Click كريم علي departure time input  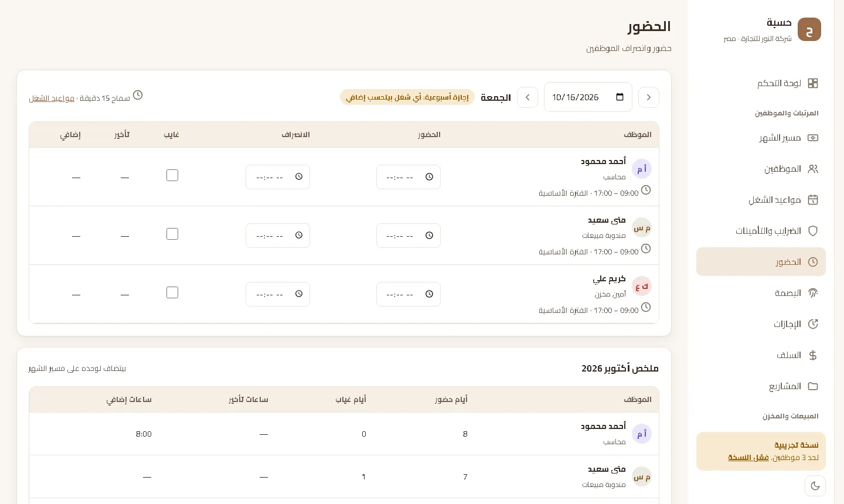click(x=278, y=294)
